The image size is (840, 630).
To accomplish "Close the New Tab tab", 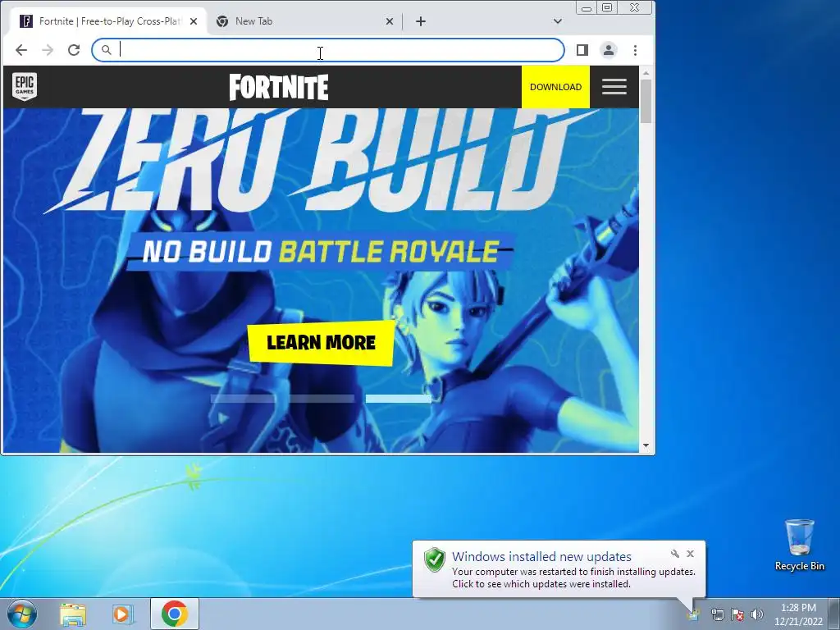I will [x=390, y=21].
